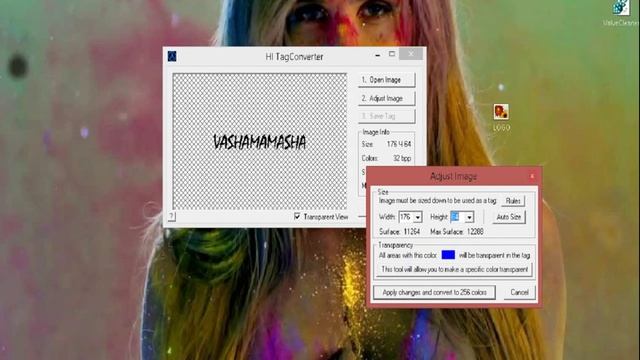Click inside the Width value field
The image size is (640, 360).
[x=406, y=217]
